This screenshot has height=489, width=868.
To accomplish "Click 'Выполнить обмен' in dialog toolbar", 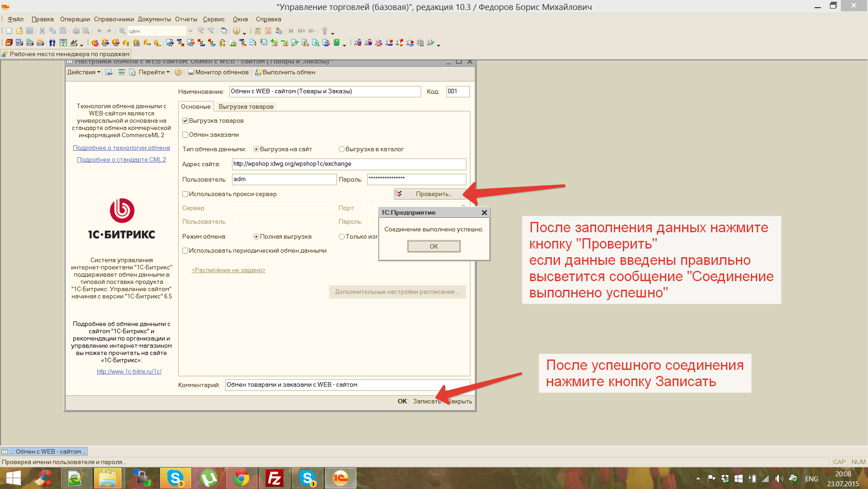I will [285, 72].
